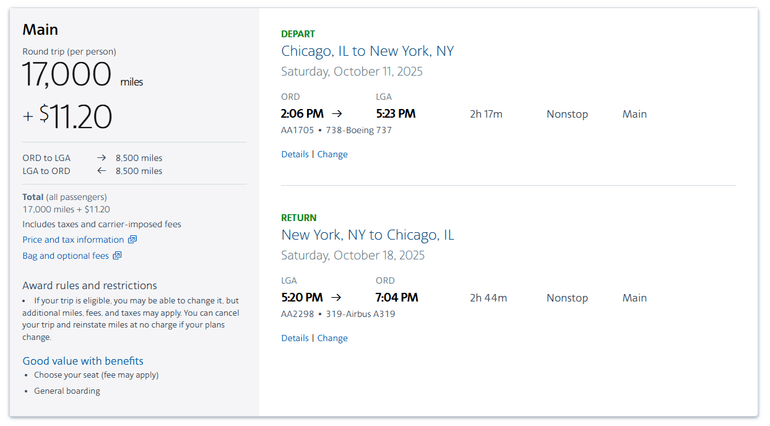Click the arrow between 2:06 PM and 5:23 PM
This screenshot has width=770, height=426.
point(337,114)
